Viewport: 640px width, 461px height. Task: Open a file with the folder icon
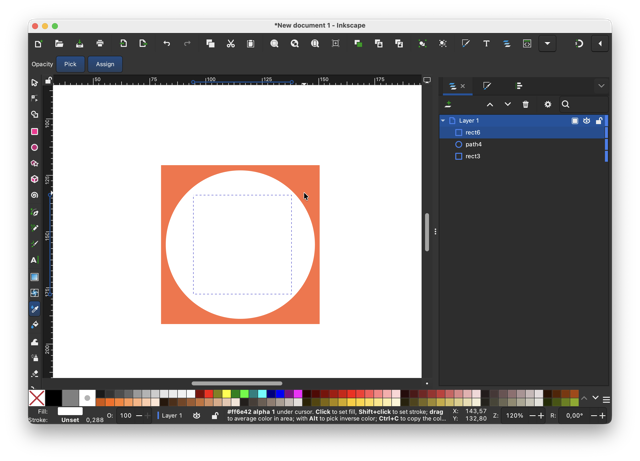(x=59, y=44)
